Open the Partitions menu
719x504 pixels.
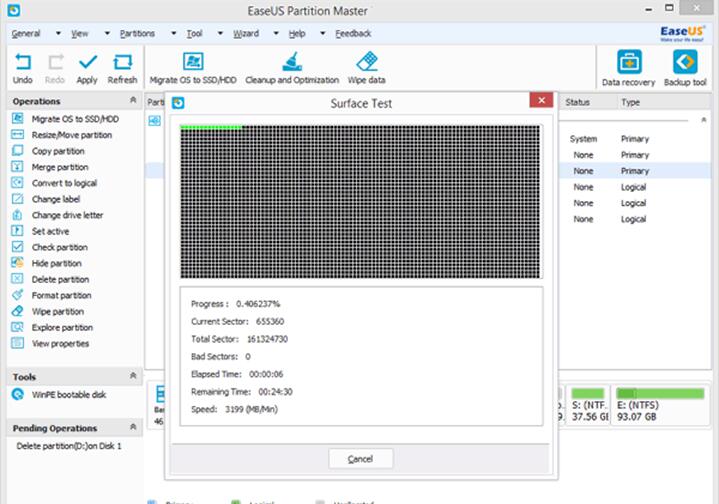137,33
